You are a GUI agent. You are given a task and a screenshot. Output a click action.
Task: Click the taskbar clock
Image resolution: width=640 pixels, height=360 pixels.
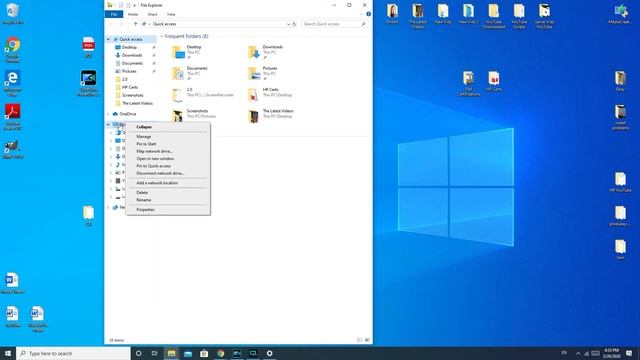[x=611, y=353]
